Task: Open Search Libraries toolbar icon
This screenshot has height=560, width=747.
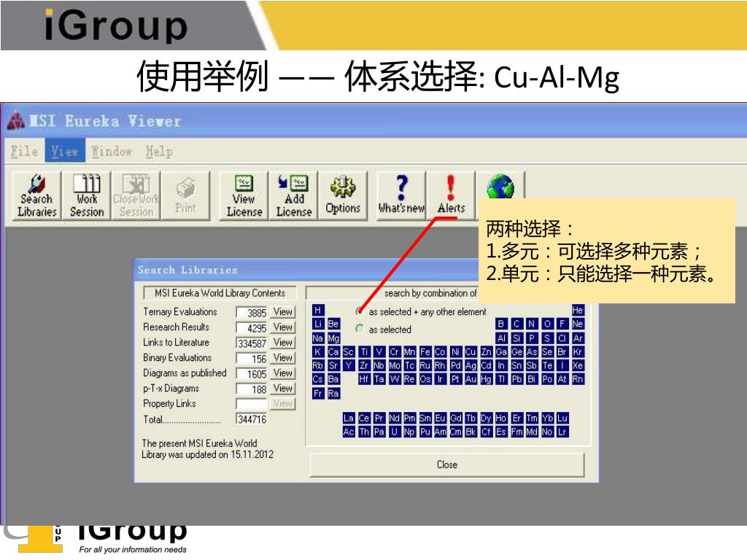Action: [36, 195]
